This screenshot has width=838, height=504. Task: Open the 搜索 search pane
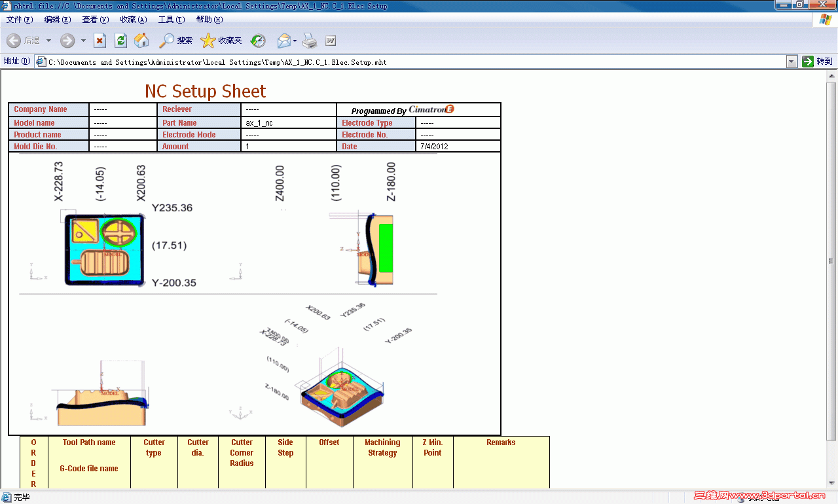click(x=176, y=41)
